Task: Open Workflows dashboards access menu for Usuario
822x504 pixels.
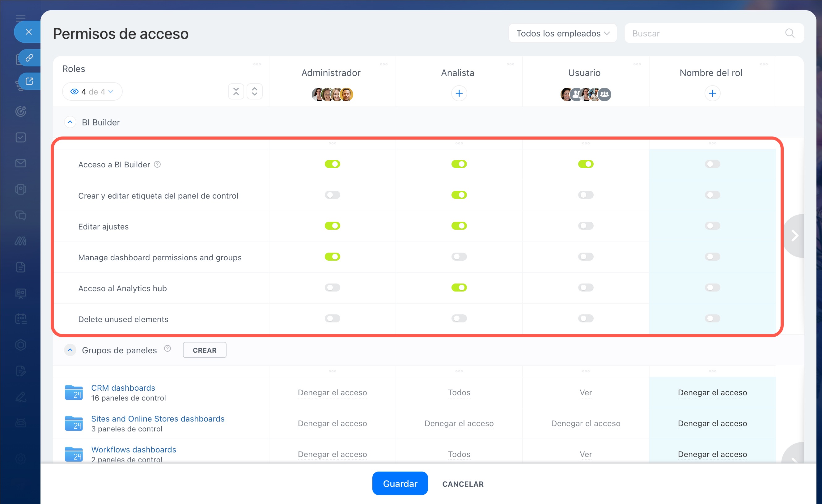Action: [586, 454]
